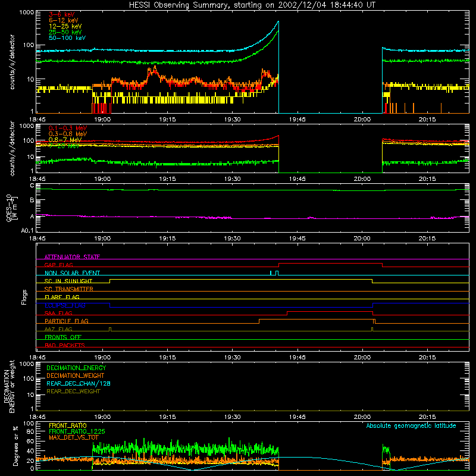Select the REAR_DEC_WEIGHT legend label
The image size is (476, 476).
[x=73, y=392]
